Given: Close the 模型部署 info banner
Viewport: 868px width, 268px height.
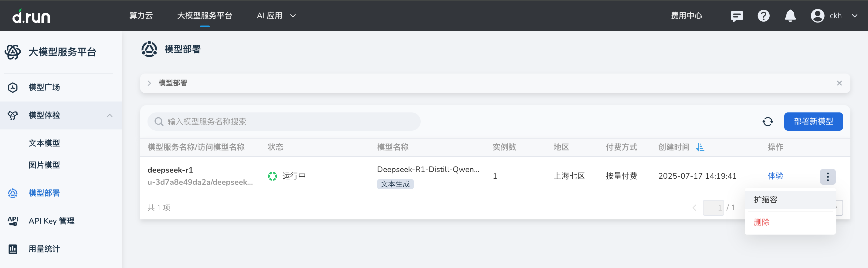Looking at the screenshot, I should 839,83.
